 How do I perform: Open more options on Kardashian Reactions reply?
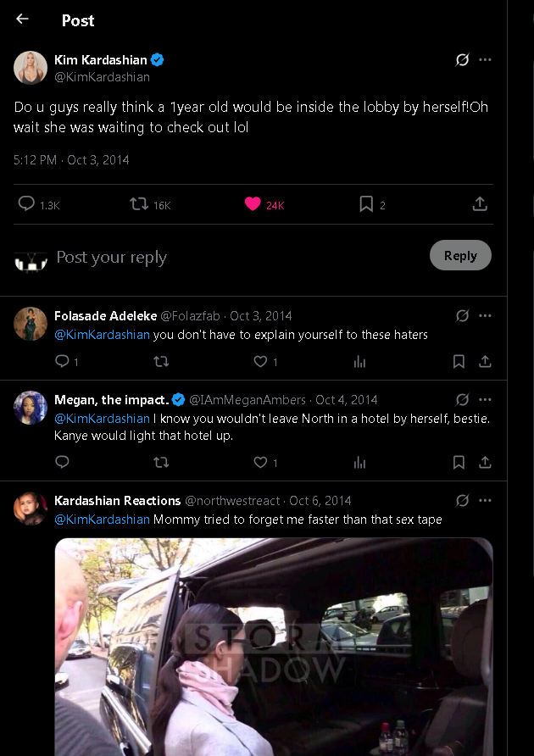click(x=485, y=500)
